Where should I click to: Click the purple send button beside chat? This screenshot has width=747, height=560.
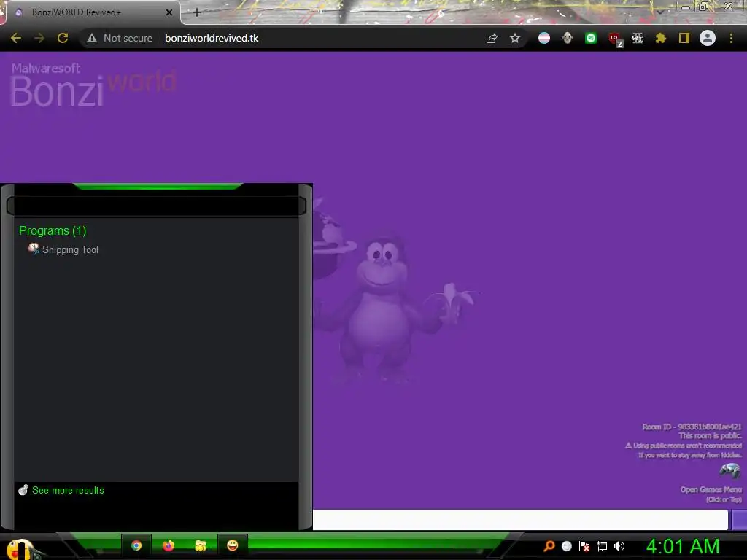tap(739, 519)
